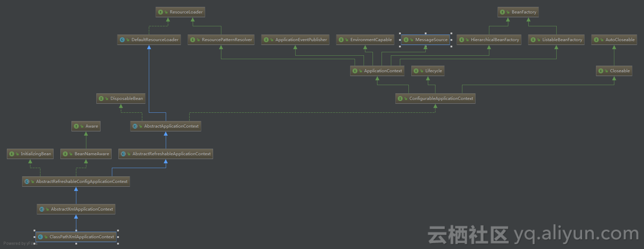Click the Aware interface node
644x249 pixels.
tap(86, 126)
